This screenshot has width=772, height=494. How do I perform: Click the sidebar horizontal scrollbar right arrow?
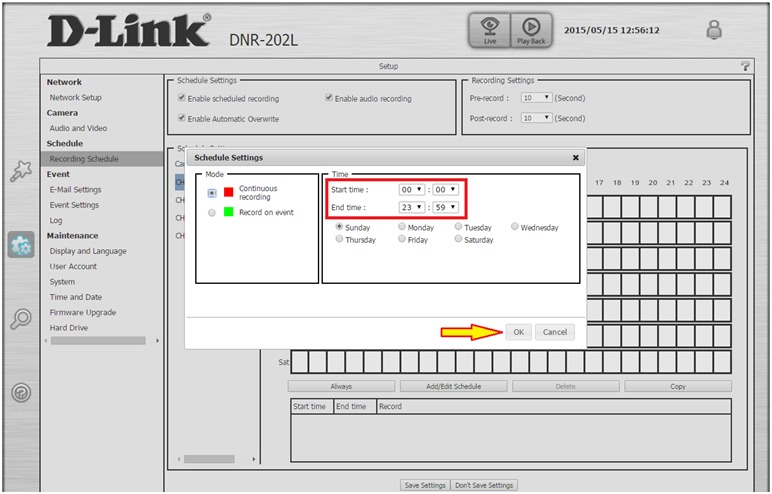(x=157, y=341)
